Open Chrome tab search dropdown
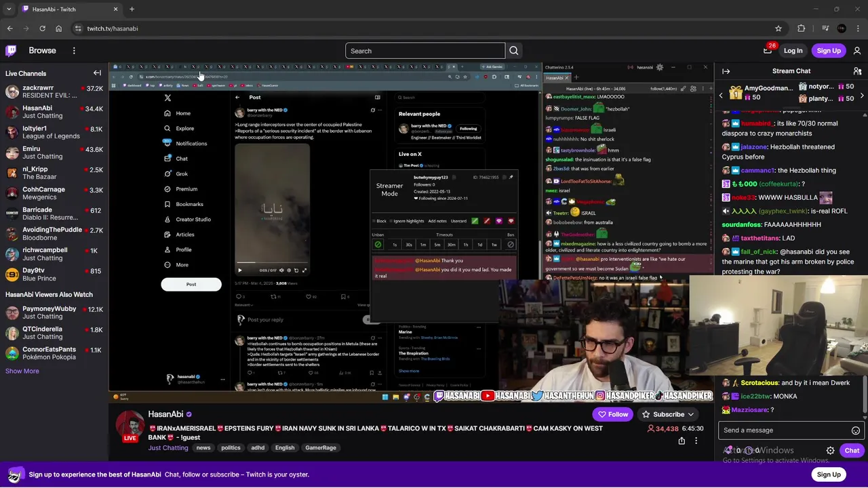This screenshot has width=868, height=488. (x=9, y=9)
